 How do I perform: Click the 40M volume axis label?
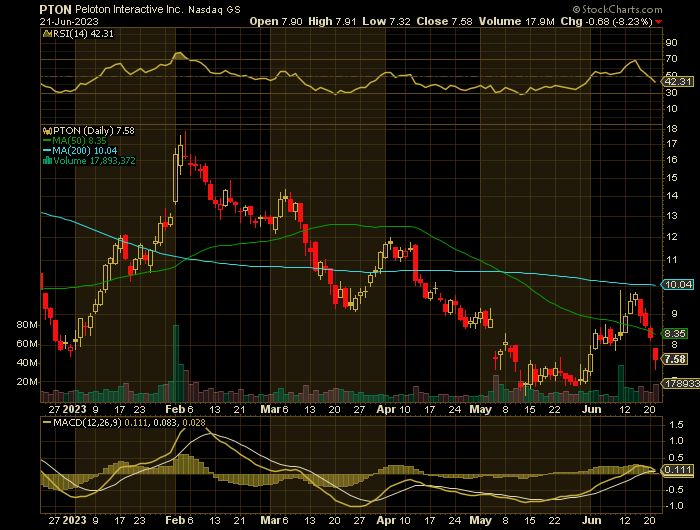pos(27,363)
